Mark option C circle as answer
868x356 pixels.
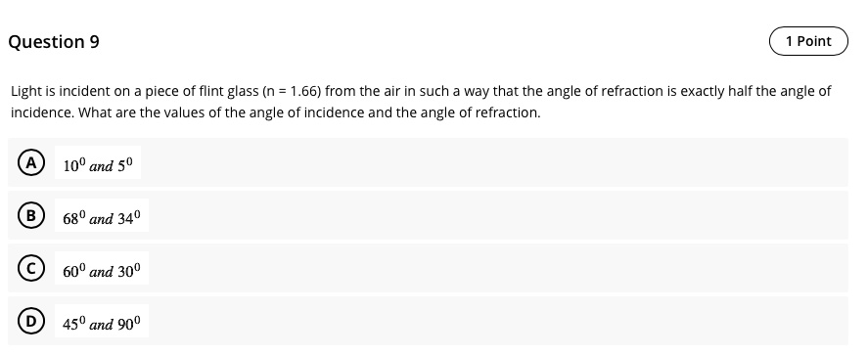31,269
